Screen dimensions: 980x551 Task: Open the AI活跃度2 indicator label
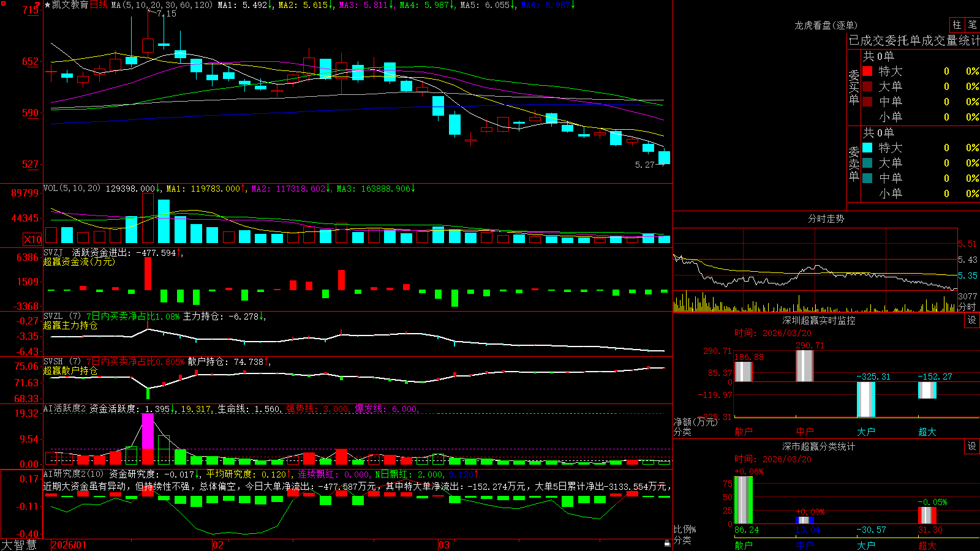[x=65, y=408]
